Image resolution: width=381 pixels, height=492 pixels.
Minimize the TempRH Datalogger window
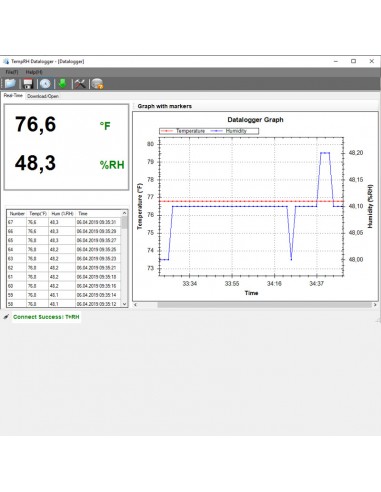click(336, 61)
